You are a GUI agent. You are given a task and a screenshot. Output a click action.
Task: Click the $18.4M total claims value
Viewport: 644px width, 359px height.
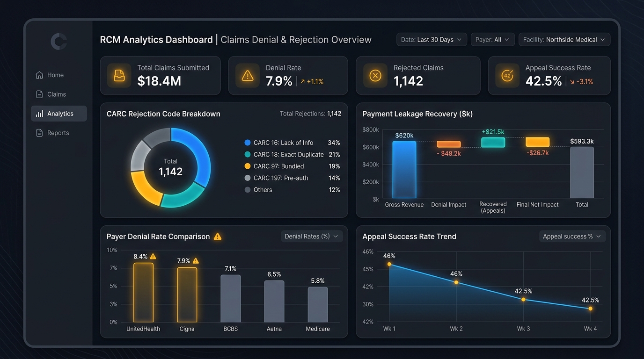point(159,81)
